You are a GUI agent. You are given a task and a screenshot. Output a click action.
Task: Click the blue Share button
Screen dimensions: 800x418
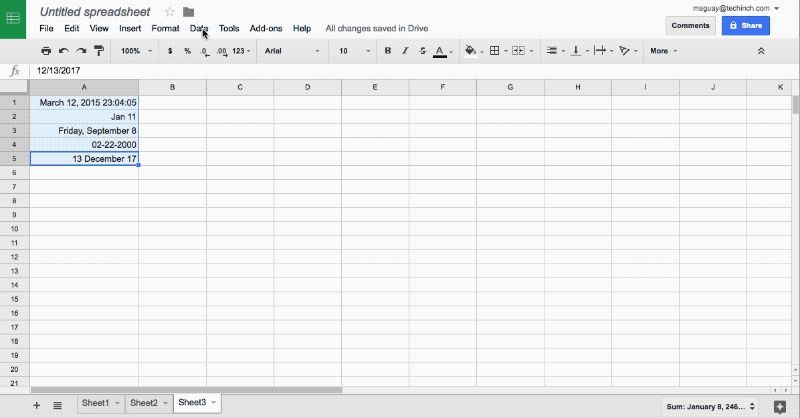click(745, 25)
